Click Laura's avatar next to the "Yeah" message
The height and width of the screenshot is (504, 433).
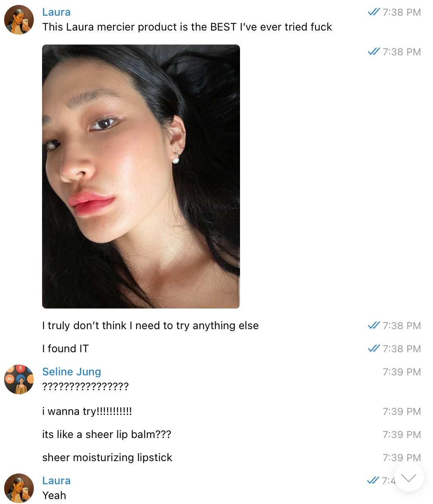coord(19,488)
